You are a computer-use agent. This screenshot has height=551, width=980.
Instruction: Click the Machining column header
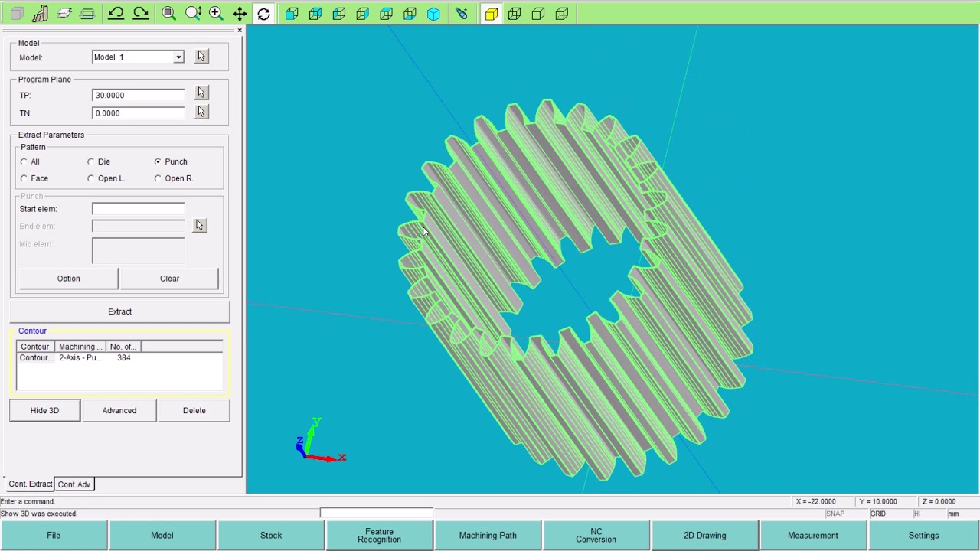[80, 347]
